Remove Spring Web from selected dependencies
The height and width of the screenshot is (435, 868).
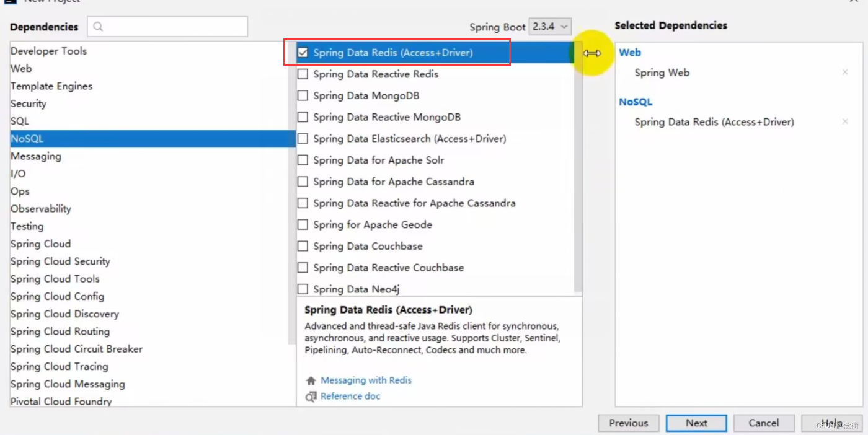point(845,72)
